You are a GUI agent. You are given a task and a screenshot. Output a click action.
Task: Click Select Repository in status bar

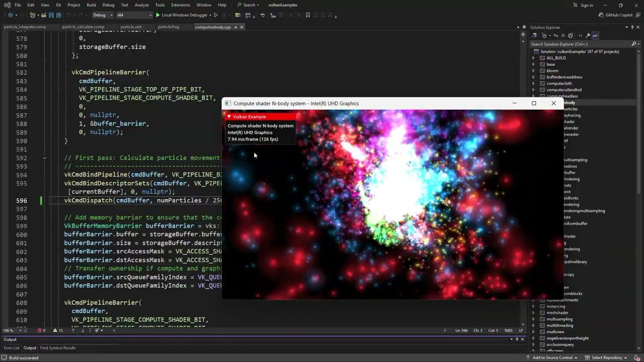coord(605,357)
